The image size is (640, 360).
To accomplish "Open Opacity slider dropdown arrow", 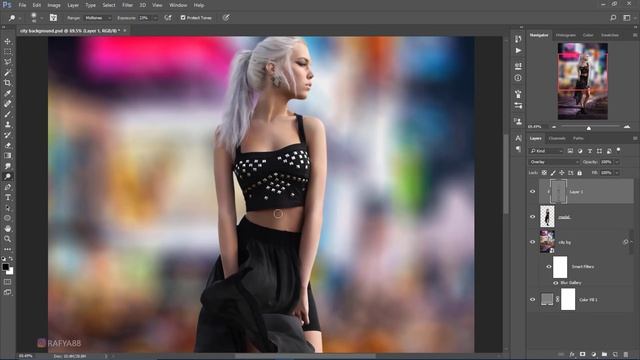I will [x=617, y=162].
